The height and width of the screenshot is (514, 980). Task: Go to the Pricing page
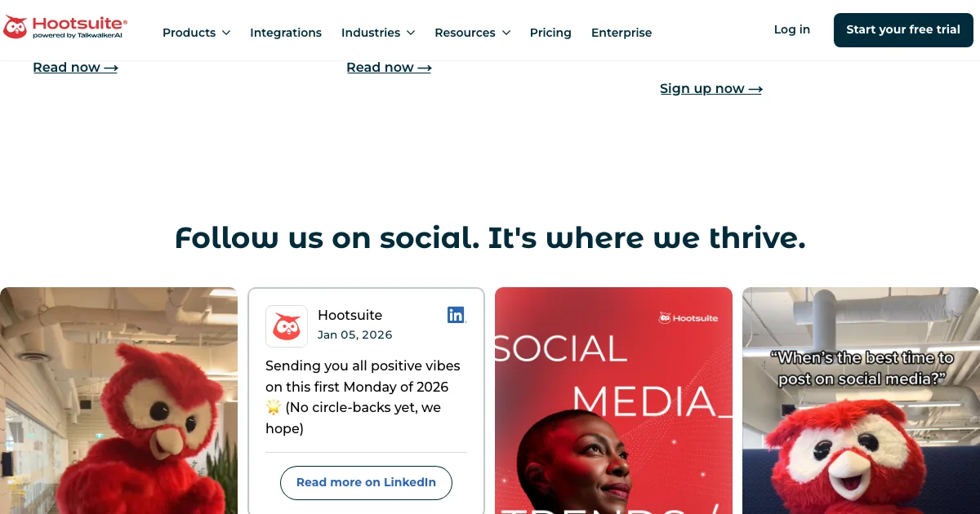550,33
